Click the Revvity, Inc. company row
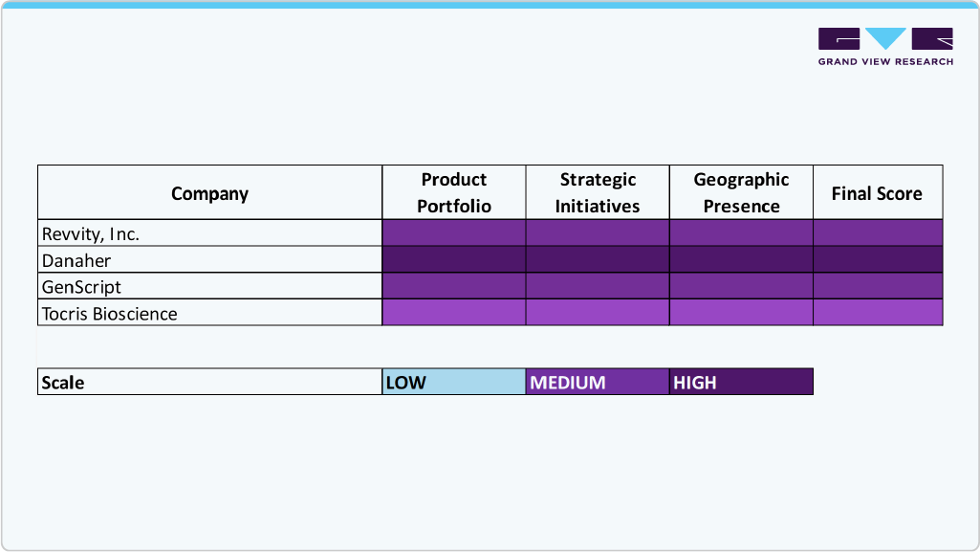 209,233
